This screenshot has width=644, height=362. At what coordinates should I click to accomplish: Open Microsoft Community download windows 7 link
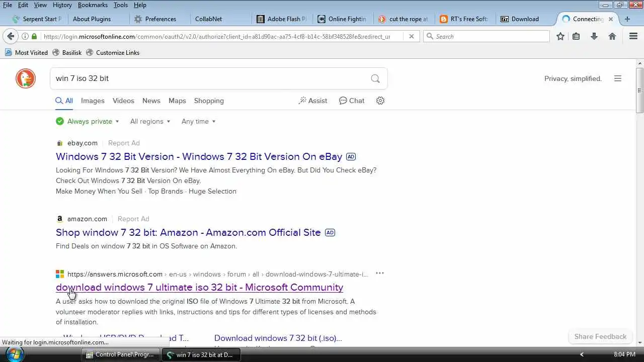tap(199, 287)
